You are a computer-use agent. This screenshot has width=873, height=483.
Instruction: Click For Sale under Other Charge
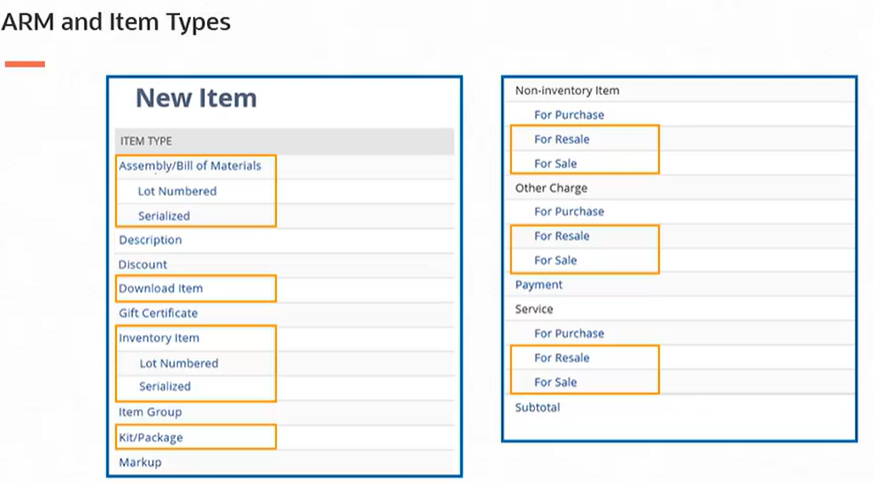555,260
